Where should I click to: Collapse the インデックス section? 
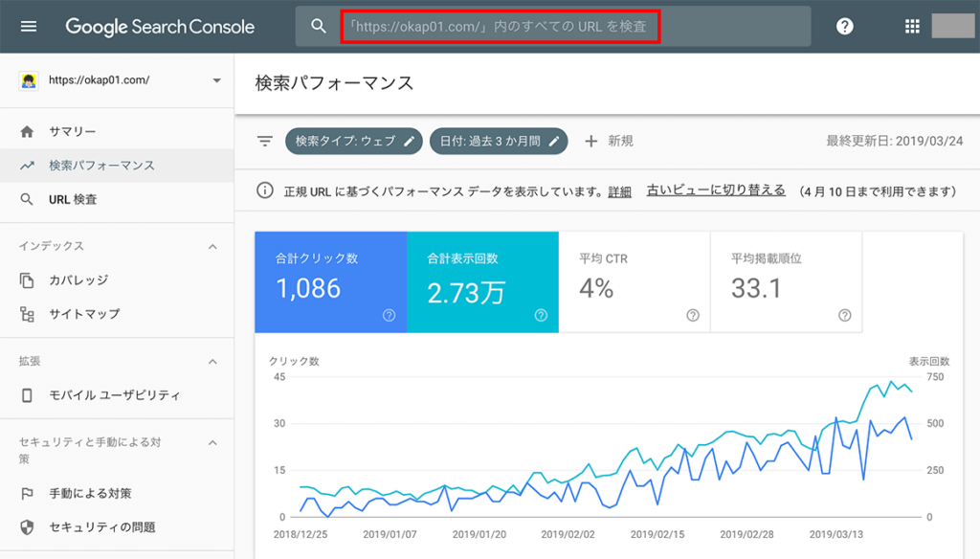tap(212, 246)
